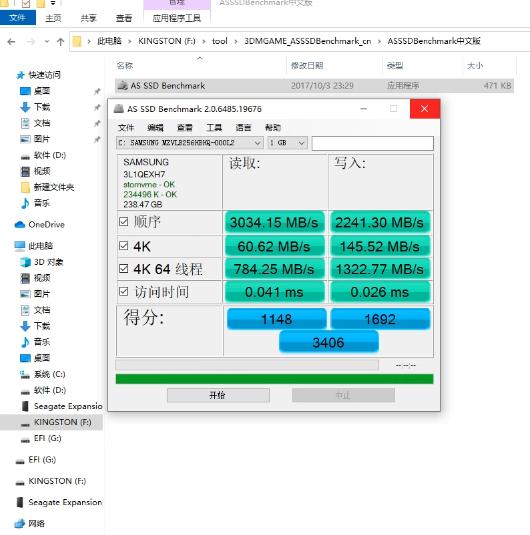
Task: Open the 1 GB test size dropdown
Action: tap(287, 143)
